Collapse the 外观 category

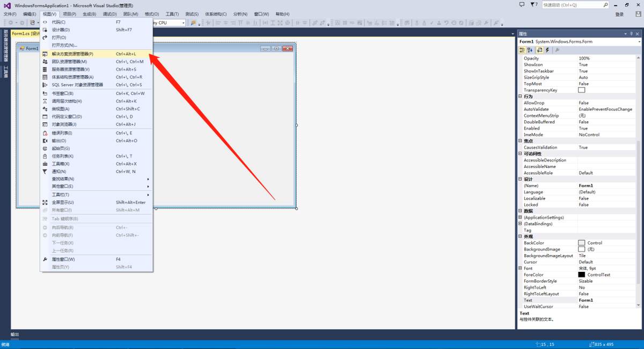click(521, 236)
